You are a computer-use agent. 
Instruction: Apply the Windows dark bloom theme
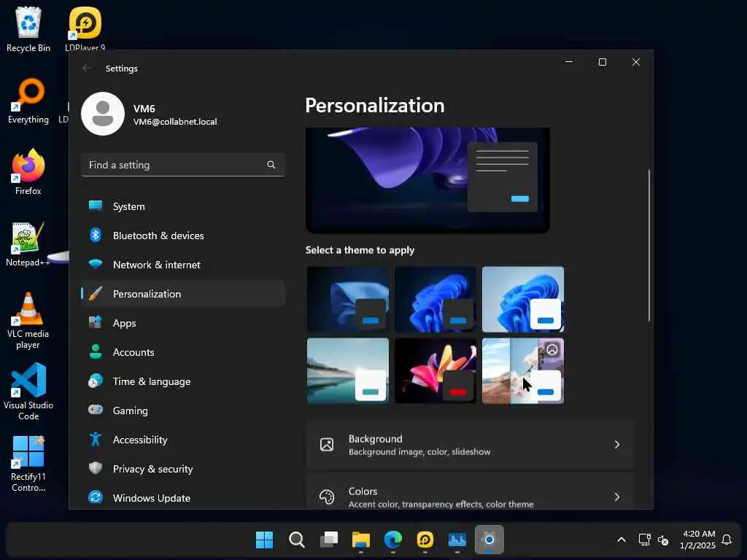pos(436,299)
